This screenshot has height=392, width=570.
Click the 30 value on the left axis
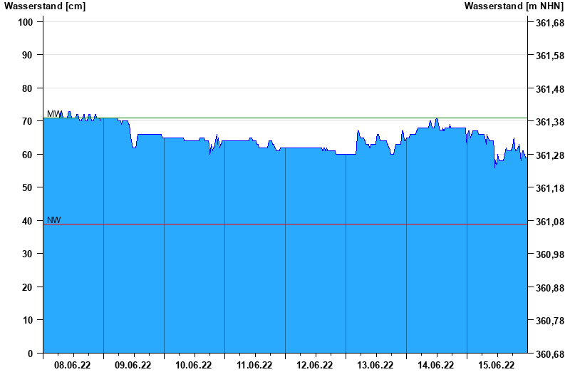(x=28, y=254)
